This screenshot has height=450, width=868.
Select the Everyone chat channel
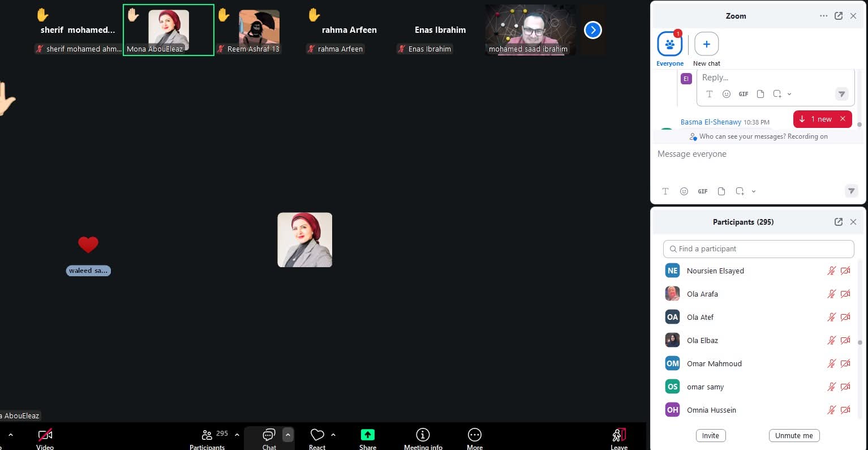(x=670, y=44)
